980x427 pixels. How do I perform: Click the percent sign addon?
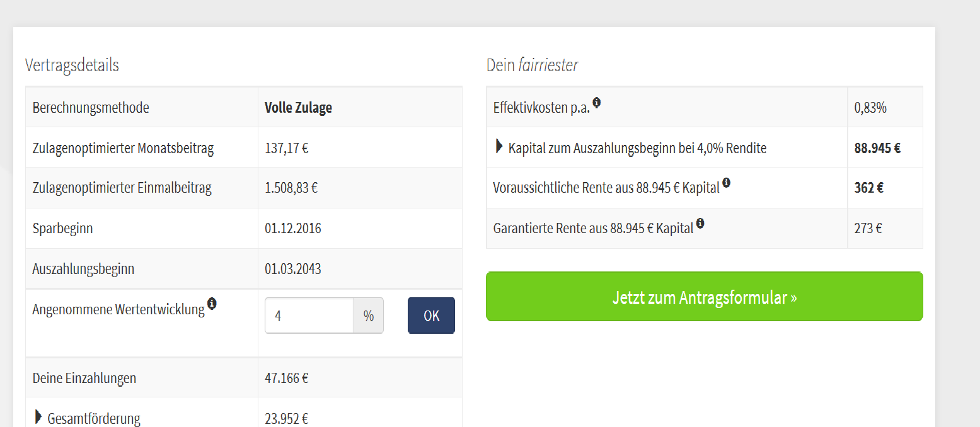pos(368,316)
